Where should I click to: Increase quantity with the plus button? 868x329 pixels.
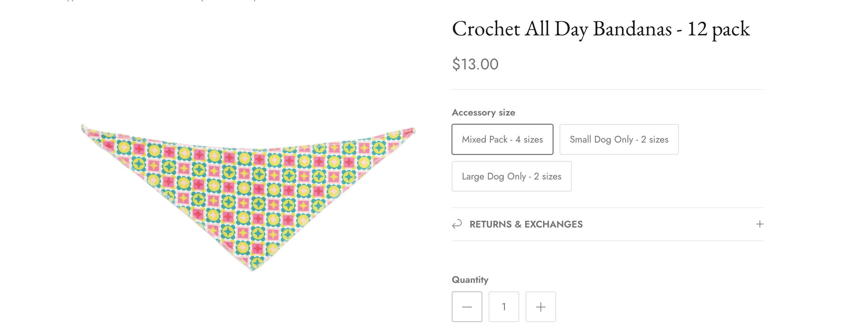click(540, 307)
